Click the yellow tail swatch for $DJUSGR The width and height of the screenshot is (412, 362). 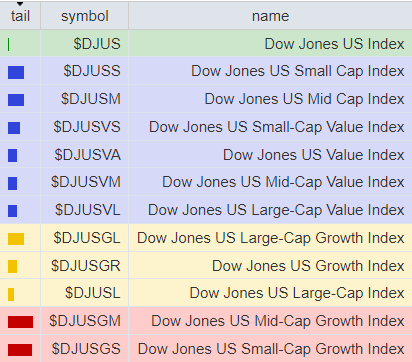pos(12,266)
